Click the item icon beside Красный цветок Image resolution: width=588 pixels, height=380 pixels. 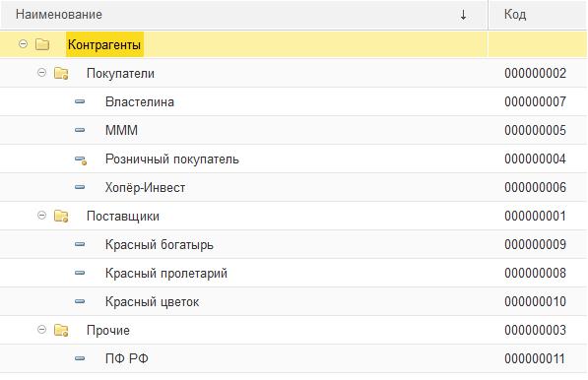[80, 301]
